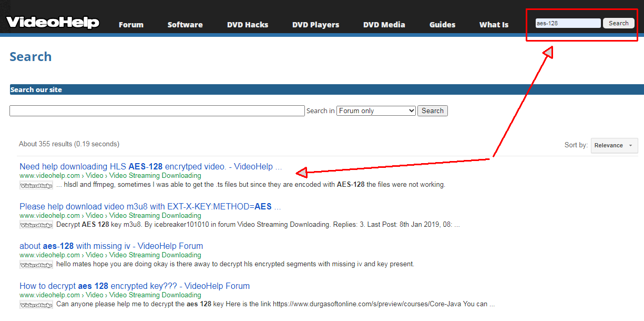Click breadcrumb URL under decrypt aes 128 key result

point(110,295)
